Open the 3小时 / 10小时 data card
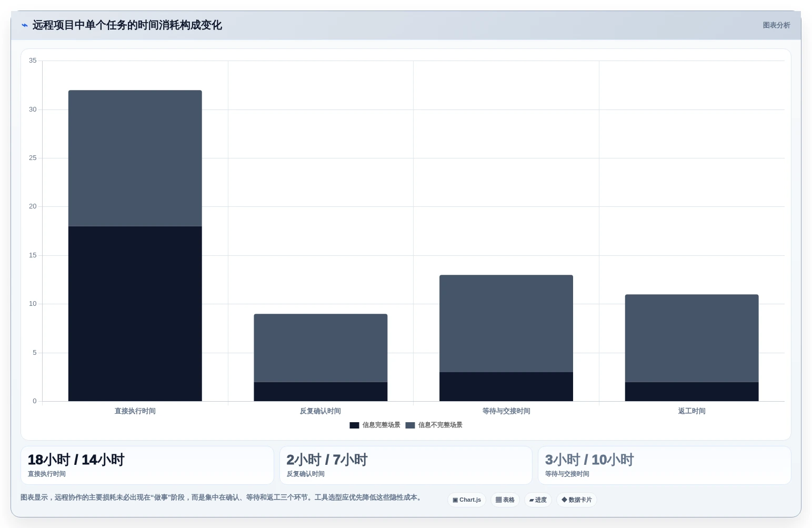 click(x=665, y=465)
